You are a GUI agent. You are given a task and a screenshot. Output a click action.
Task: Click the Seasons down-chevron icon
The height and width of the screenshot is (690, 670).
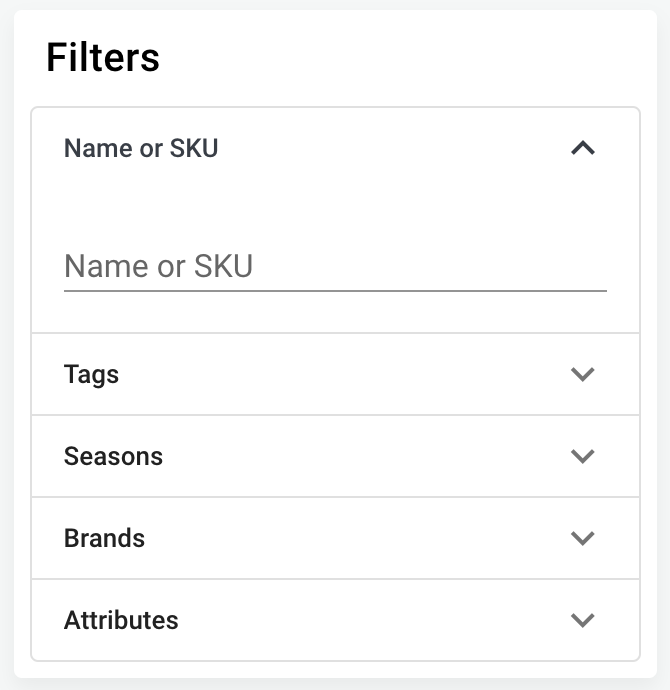[582, 456]
